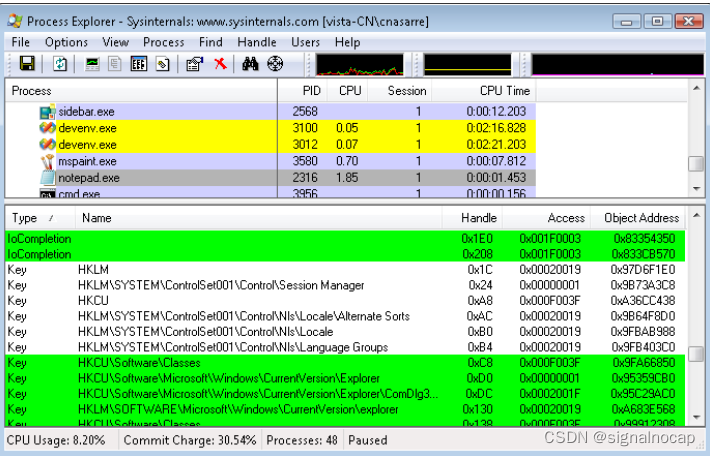Screen dimensions: 710x456
Task: Select the IoCompletion handle 0x208 row
Action: click(345, 254)
